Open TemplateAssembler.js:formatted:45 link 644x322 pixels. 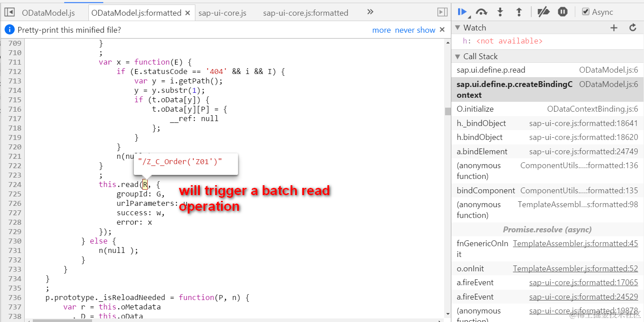pos(575,244)
